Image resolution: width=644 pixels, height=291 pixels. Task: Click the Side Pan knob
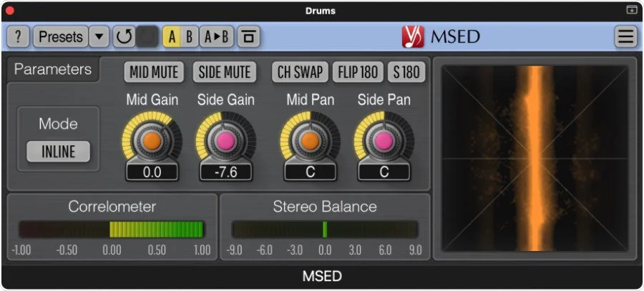pyautogui.click(x=384, y=140)
